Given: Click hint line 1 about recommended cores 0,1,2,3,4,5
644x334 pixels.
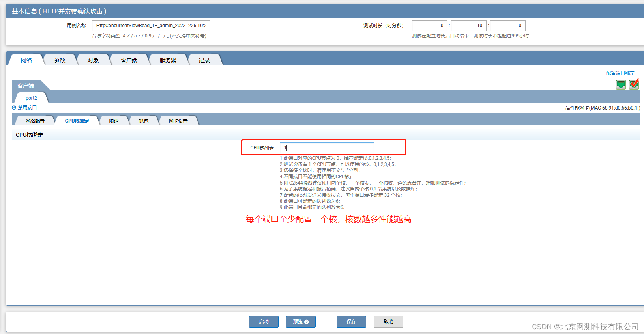Looking at the screenshot, I should [x=335, y=158].
